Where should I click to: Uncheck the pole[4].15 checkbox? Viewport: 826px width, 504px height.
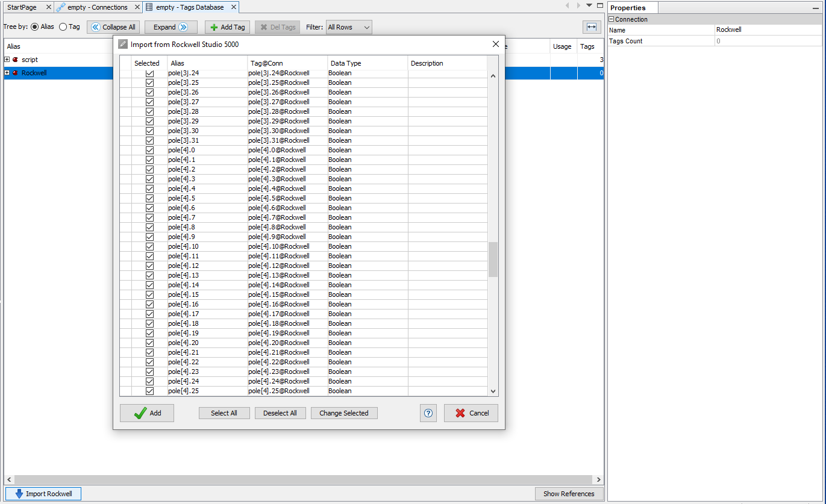tap(150, 294)
